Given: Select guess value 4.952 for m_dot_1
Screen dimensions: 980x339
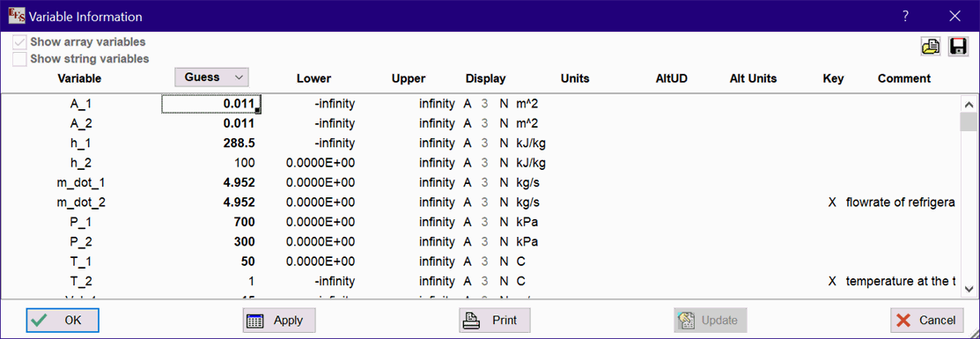Looking at the screenshot, I should click(x=239, y=182).
